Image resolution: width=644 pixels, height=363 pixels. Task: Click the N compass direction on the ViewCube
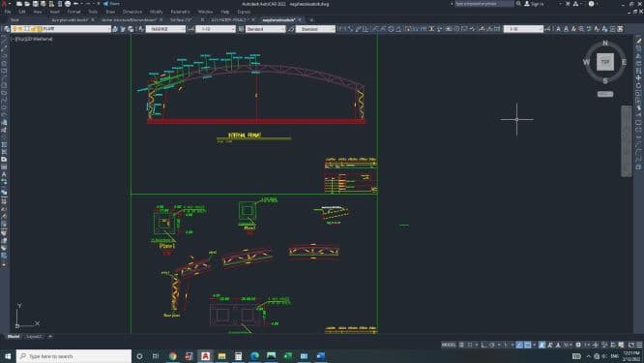(x=605, y=44)
